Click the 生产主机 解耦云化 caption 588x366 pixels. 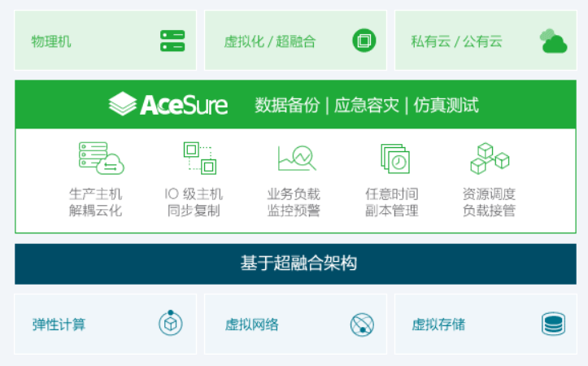pyautogui.click(x=96, y=203)
